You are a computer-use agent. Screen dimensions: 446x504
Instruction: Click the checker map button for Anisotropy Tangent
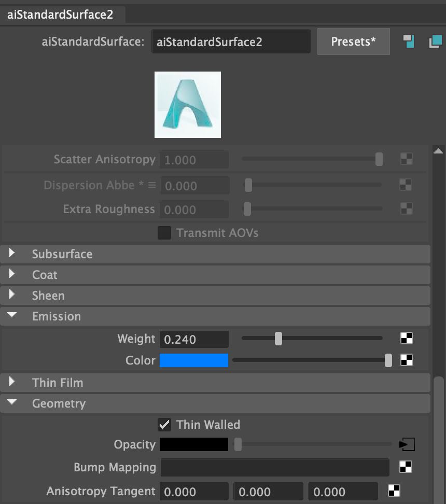(394, 491)
